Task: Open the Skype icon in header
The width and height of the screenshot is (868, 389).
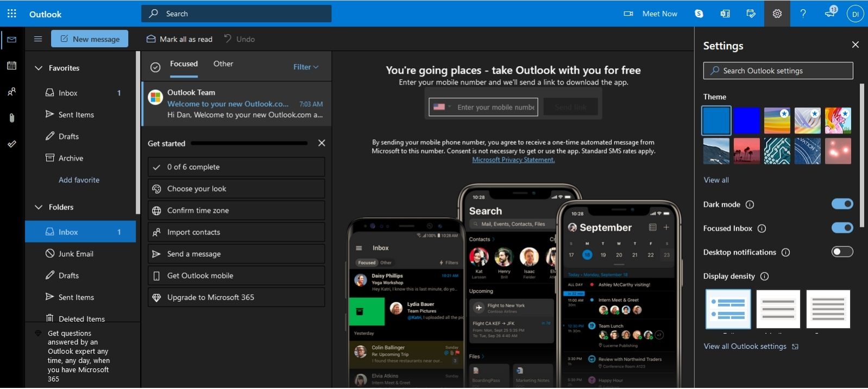Action: [x=699, y=14]
